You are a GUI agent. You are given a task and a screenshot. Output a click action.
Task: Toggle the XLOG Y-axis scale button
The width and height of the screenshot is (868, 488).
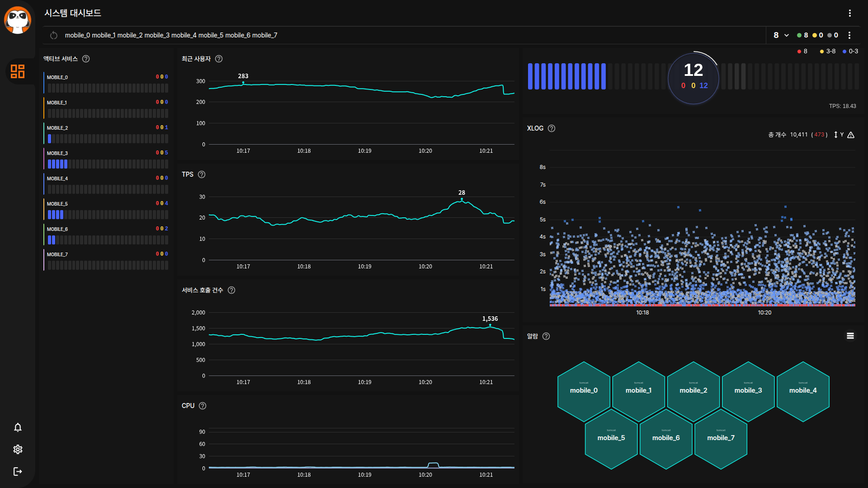(839, 135)
